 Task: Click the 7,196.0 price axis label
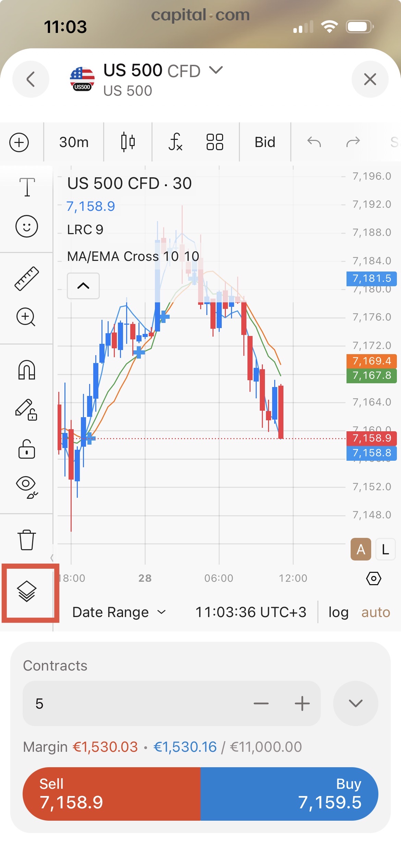click(x=372, y=176)
